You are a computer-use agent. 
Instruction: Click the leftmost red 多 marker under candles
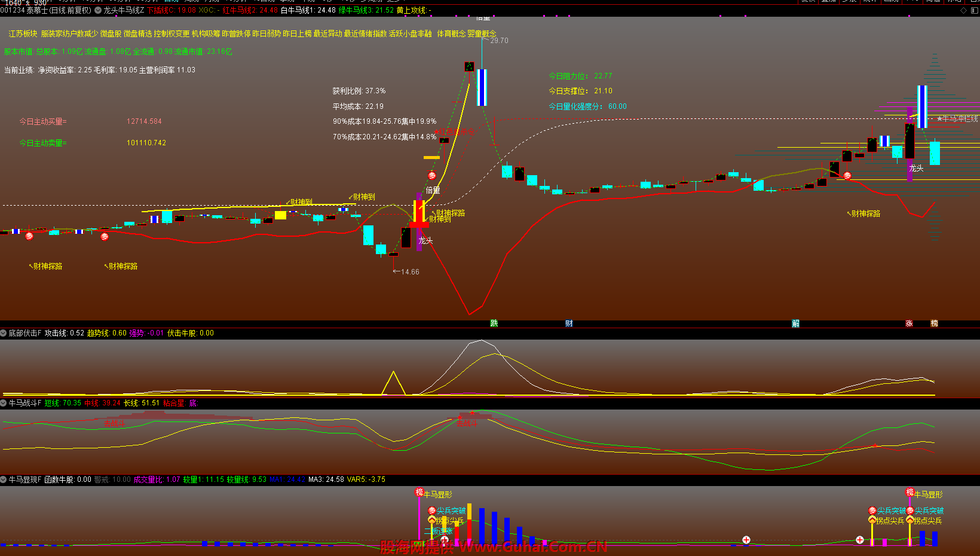coord(29,236)
